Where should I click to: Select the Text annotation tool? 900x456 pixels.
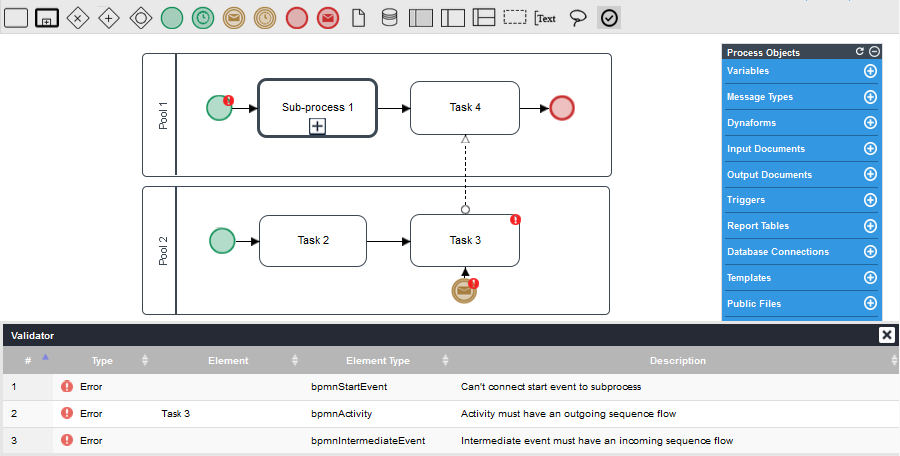point(545,17)
